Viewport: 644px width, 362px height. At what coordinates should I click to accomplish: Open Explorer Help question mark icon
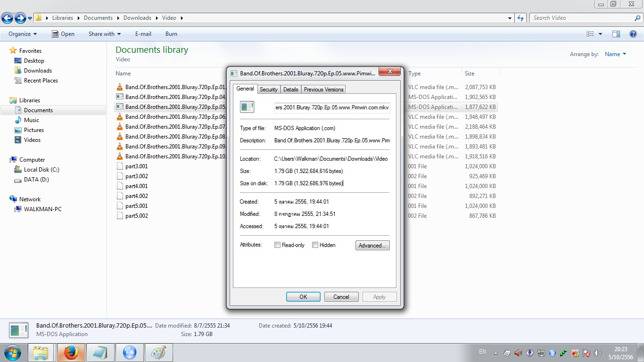[634, 34]
